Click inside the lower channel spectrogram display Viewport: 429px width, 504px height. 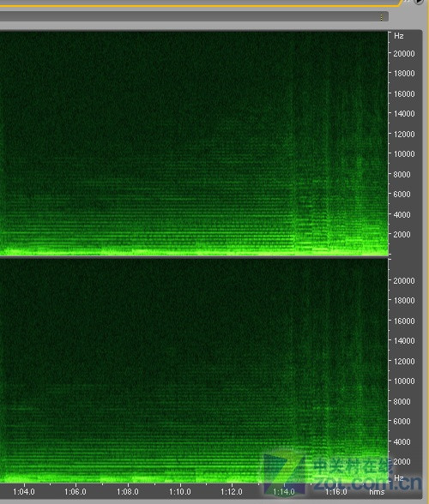194,370
